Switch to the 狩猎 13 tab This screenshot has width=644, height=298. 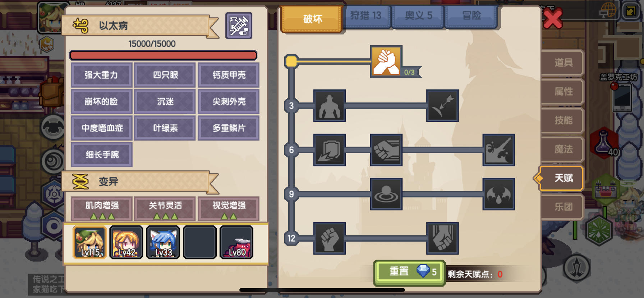click(x=366, y=16)
